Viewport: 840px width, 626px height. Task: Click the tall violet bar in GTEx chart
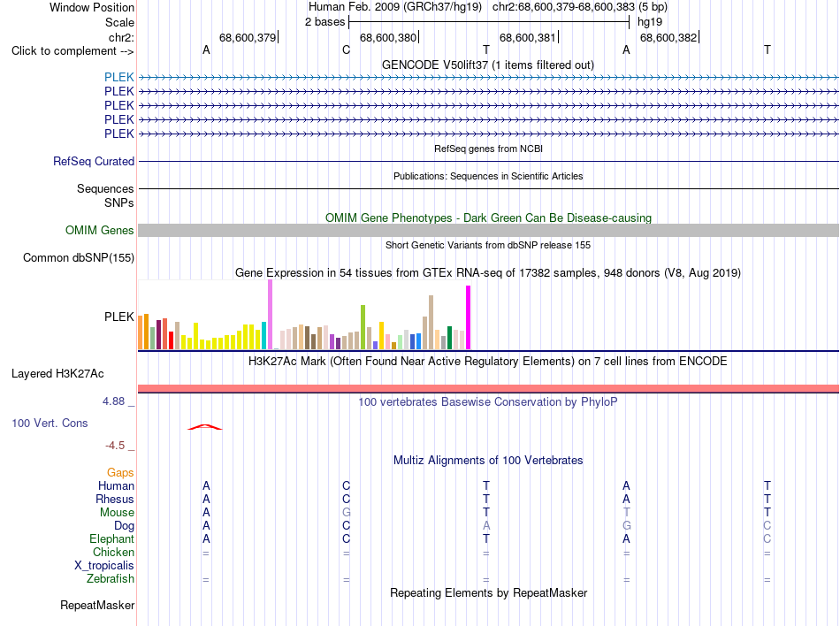tap(270, 315)
